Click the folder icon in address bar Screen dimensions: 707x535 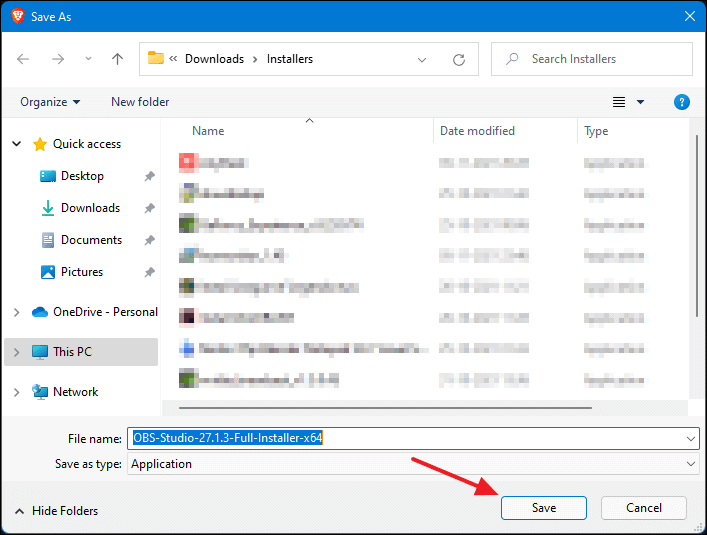156,58
